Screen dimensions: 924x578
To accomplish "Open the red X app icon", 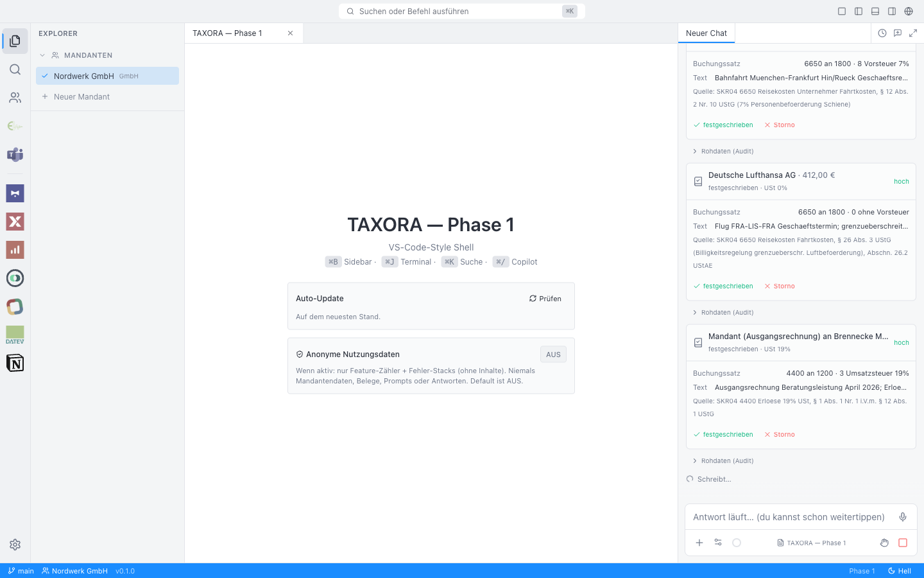I will tap(15, 222).
